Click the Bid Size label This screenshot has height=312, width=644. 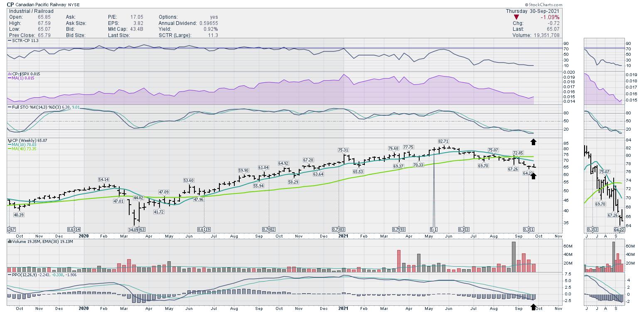pyautogui.click(x=76, y=35)
